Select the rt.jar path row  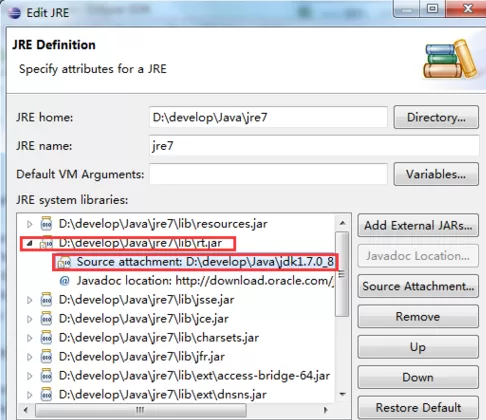tap(140, 243)
